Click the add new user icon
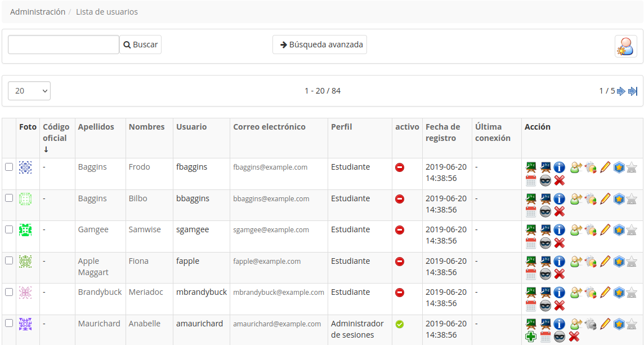Image resolution: width=644 pixels, height=345 pixels. coord(625,46)
